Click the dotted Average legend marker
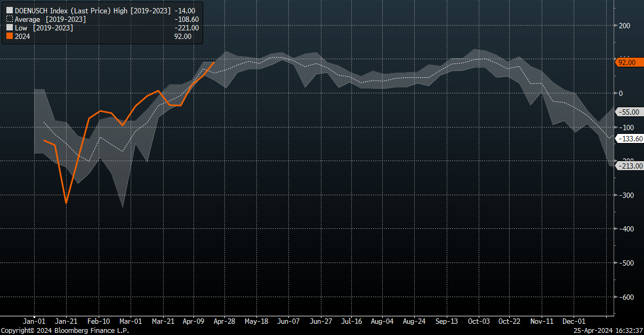Screen dimensions: 644x335 pos(10,19)
